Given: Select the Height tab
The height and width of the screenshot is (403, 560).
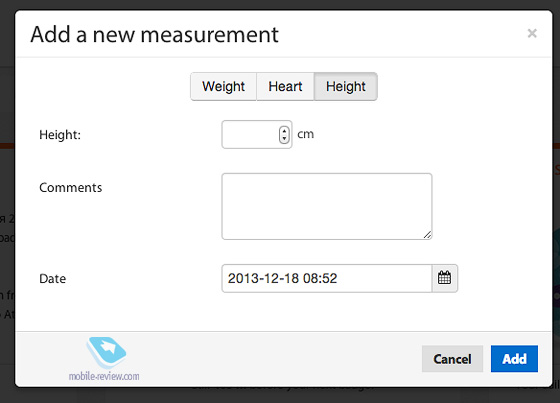Looking at the screenshot, I should [345, 86].
